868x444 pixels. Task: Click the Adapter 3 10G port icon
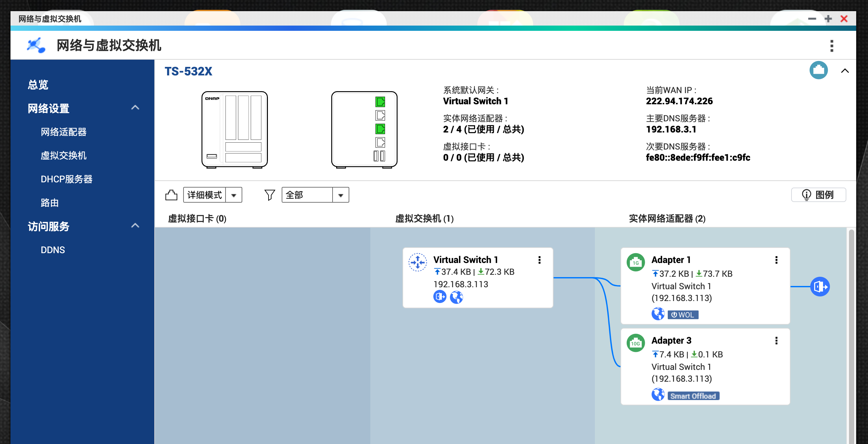636,343
